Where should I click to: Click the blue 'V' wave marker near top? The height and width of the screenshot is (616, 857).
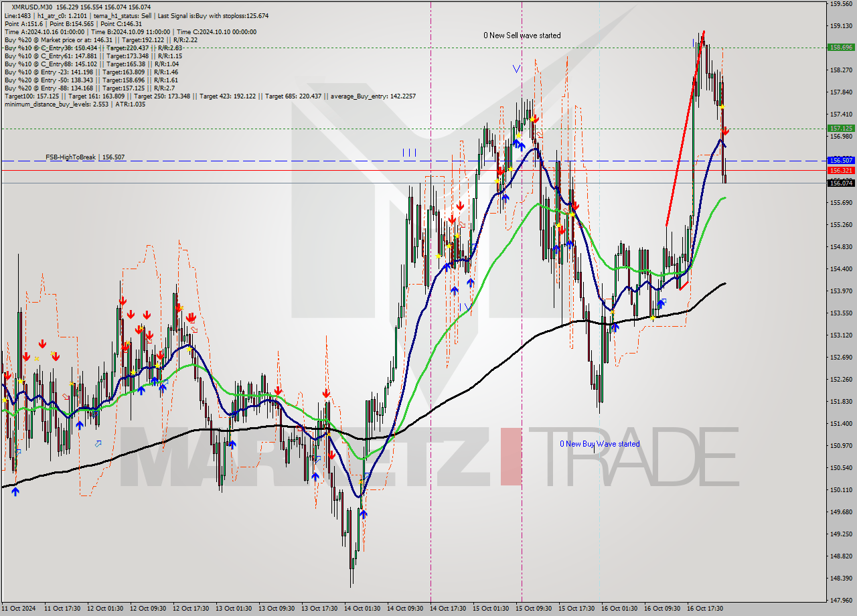tap(517, 68)
